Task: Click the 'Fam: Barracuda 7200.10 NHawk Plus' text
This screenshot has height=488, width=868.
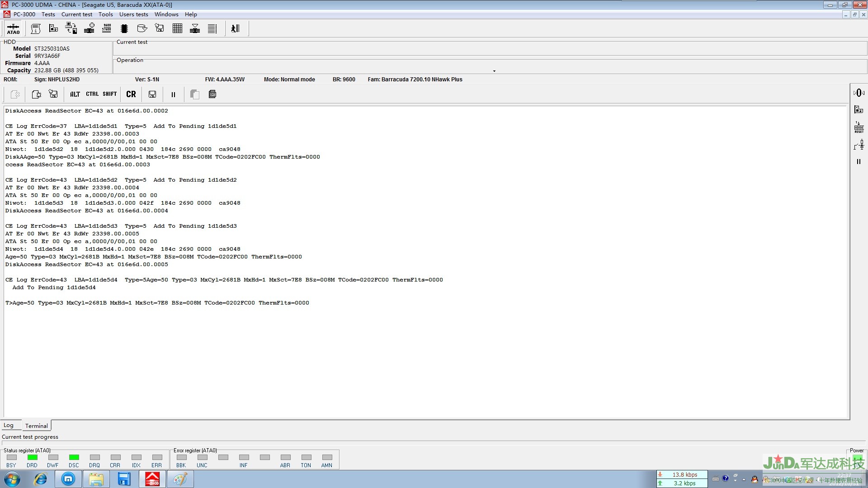Action: tap(415, 80)
